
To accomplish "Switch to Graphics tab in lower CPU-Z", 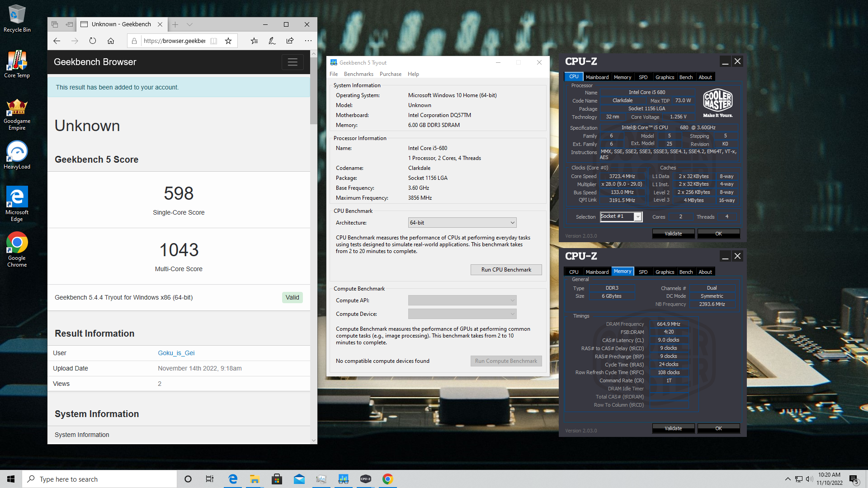I will coord(665,272).
